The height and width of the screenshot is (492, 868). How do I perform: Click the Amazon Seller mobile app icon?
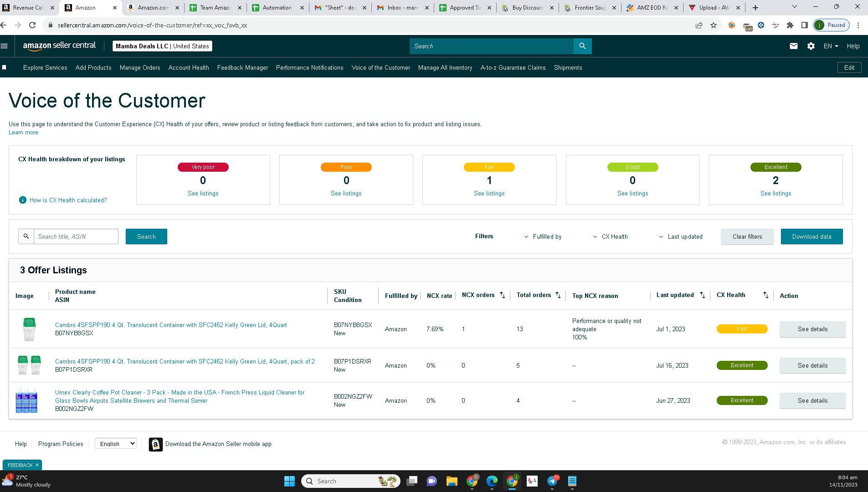tap(156, 444)
